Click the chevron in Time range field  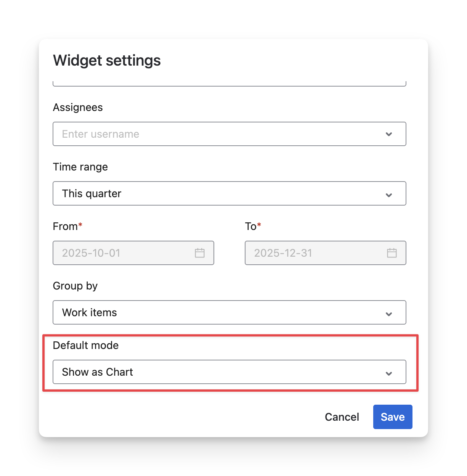[389, 195]
